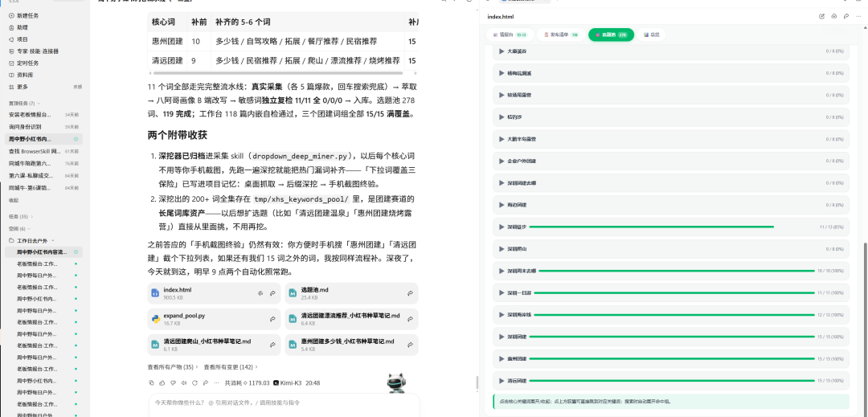Screen dimensions: 868x417
Task: Click the download icon in index.html preview header
Action: click(833, 17)
